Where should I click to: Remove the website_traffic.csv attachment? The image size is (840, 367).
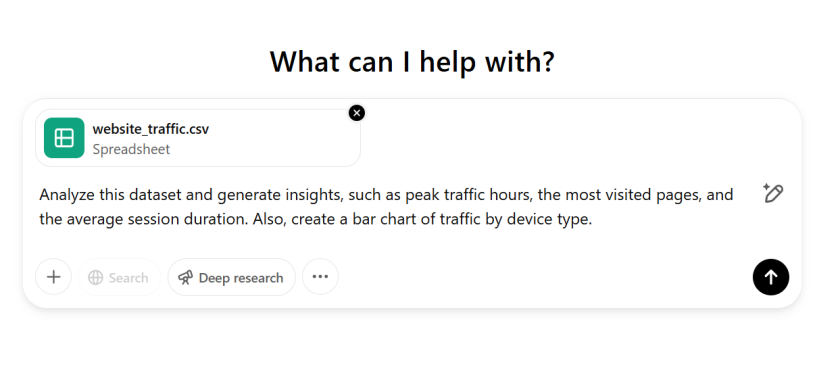click(x=357, y=113)
